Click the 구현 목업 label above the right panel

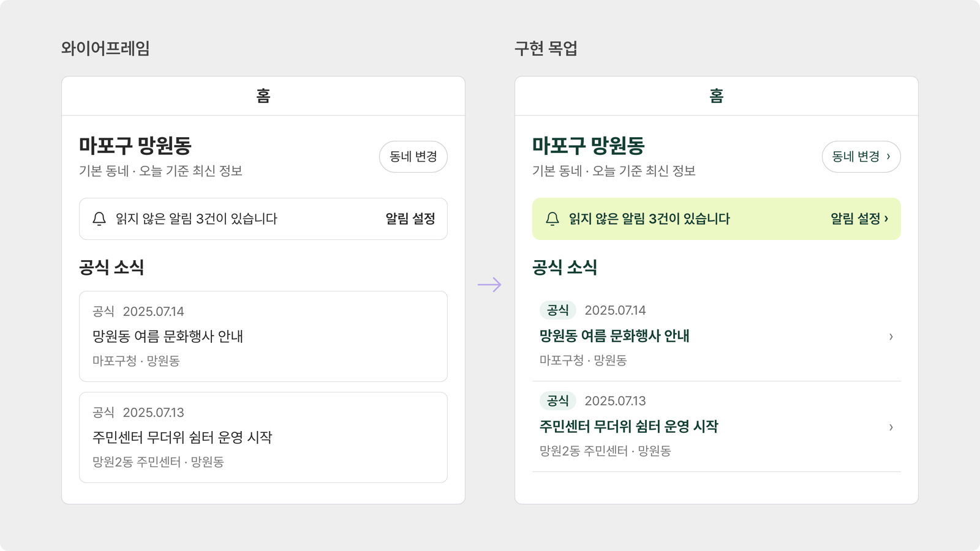(x=546, y=48)
